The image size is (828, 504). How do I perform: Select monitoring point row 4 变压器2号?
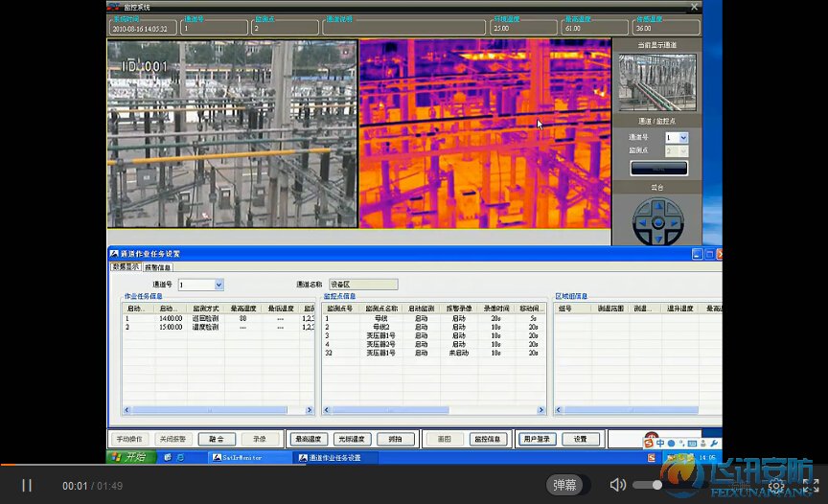[434, 344]
